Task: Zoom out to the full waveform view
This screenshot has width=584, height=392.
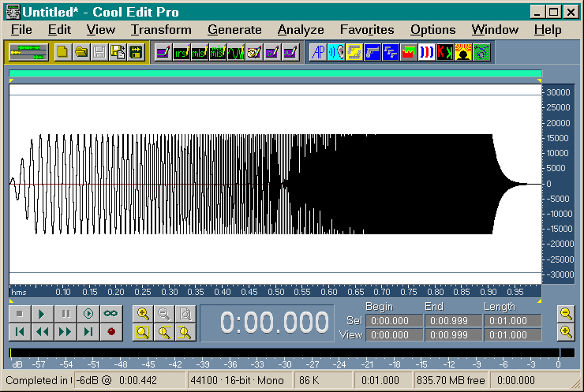Action: click(x=185, y=314)
